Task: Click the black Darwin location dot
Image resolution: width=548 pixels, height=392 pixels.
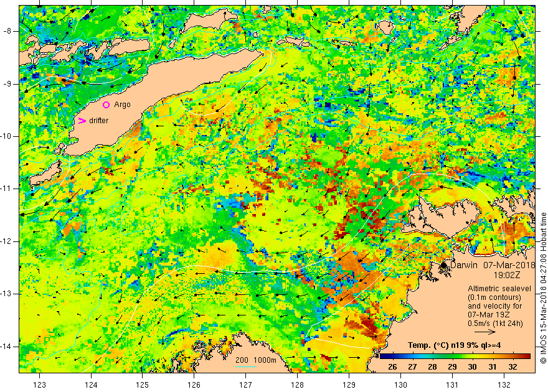Action: pyautogui.click(x=444, y=265)
